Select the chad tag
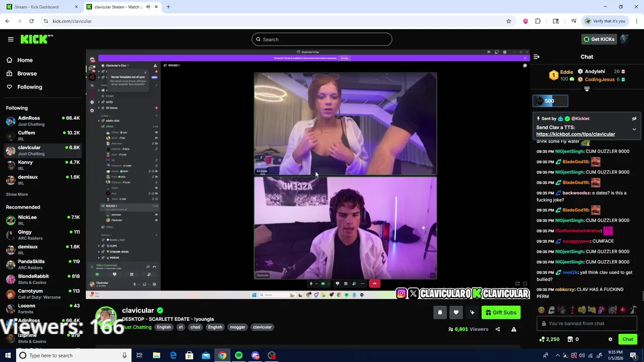 click(x=195, y=327)
